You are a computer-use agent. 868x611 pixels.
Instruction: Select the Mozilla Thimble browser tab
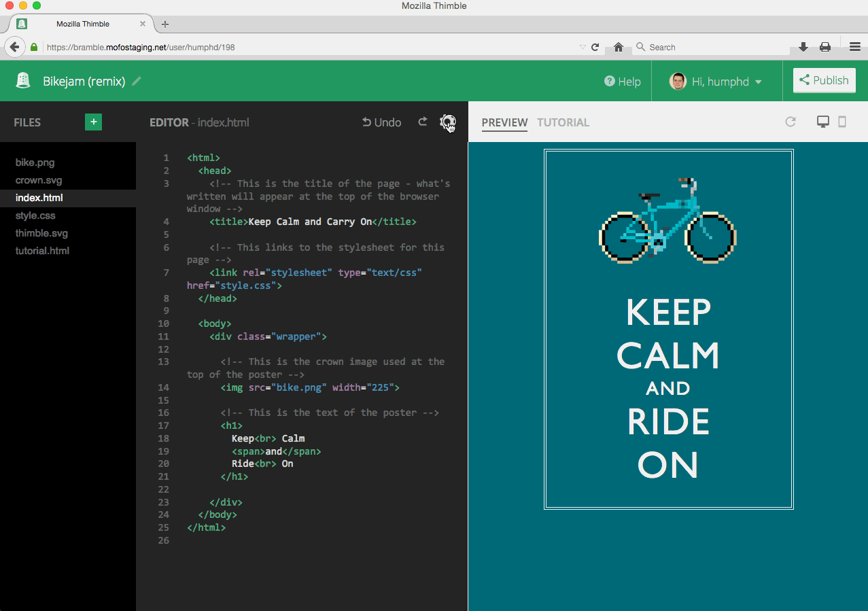click(82, 24)
